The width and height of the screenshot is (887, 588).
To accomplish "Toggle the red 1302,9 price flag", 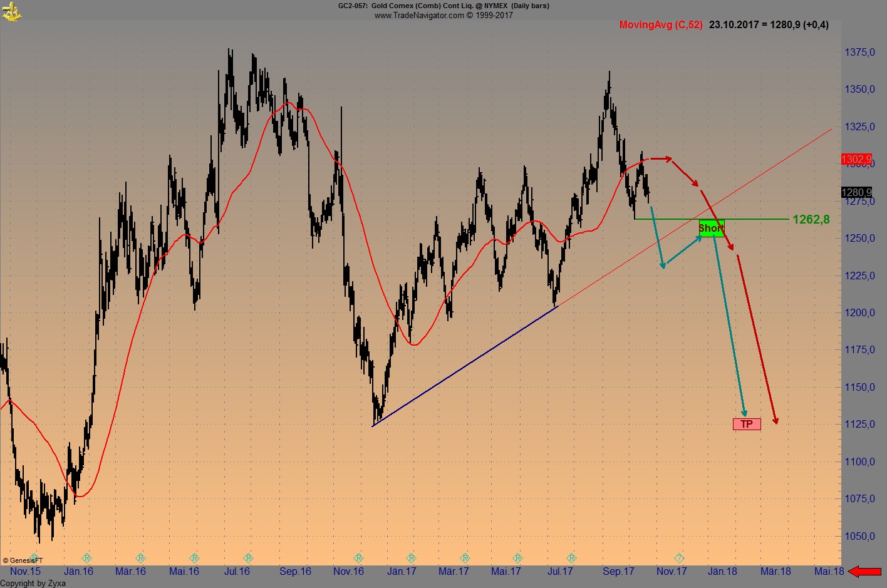I will click(855, 159).
